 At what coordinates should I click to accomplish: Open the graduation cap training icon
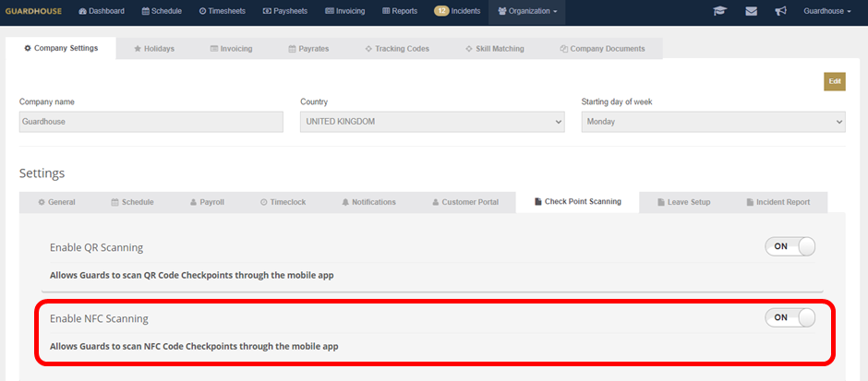tap(719, 11)
